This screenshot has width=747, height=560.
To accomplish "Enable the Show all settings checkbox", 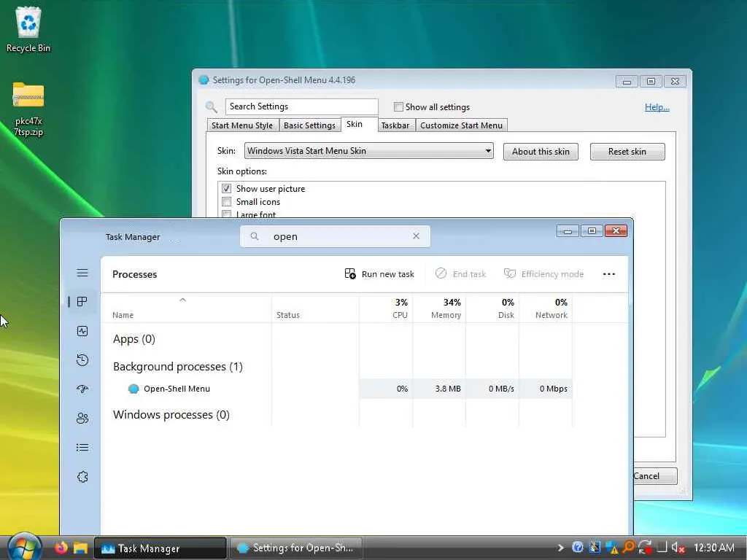I will [398, 106].
